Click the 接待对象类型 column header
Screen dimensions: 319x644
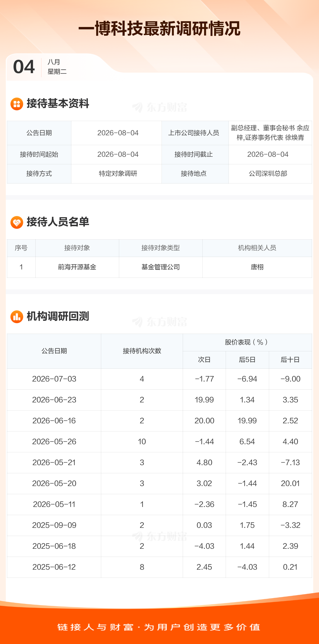pos(161,248)
